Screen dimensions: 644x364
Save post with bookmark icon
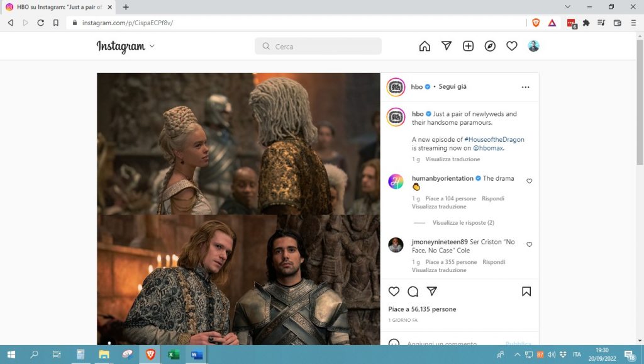point(526,292)
